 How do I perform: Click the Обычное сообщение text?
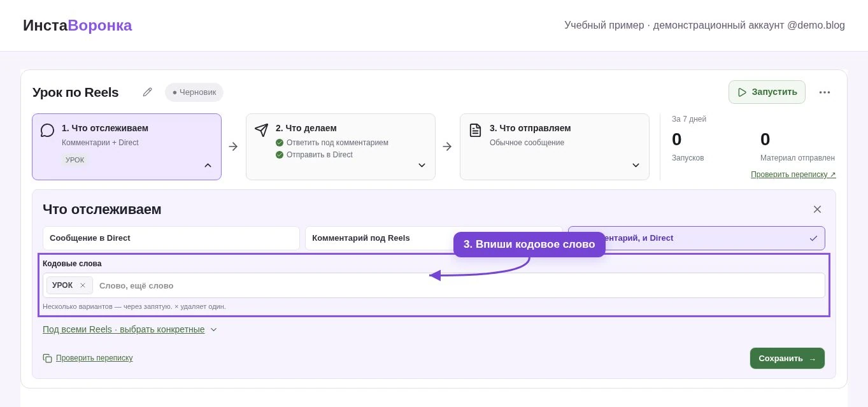click(527, 143)
